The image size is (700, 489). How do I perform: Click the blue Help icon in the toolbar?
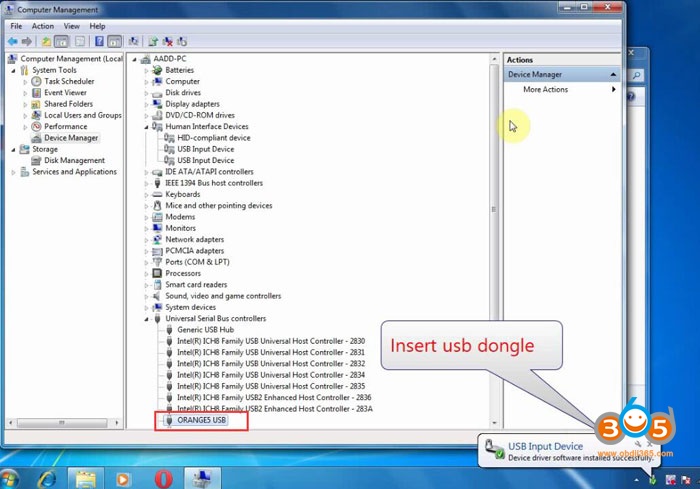click(99, 42)
